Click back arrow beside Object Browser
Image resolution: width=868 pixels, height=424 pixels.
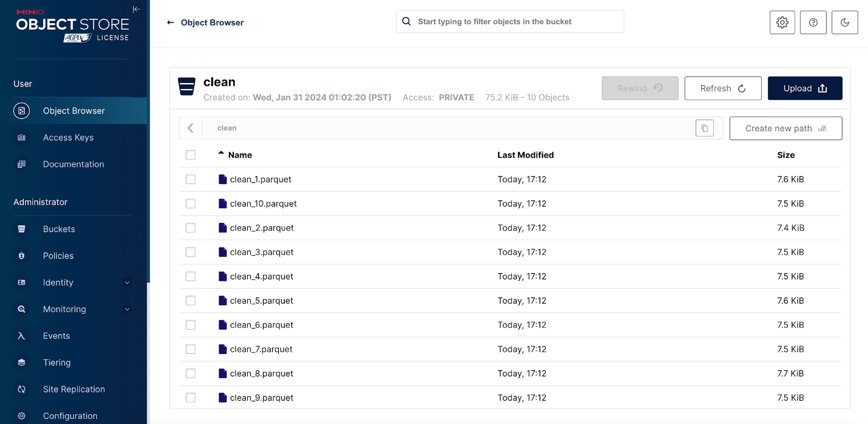pos(170,22)
